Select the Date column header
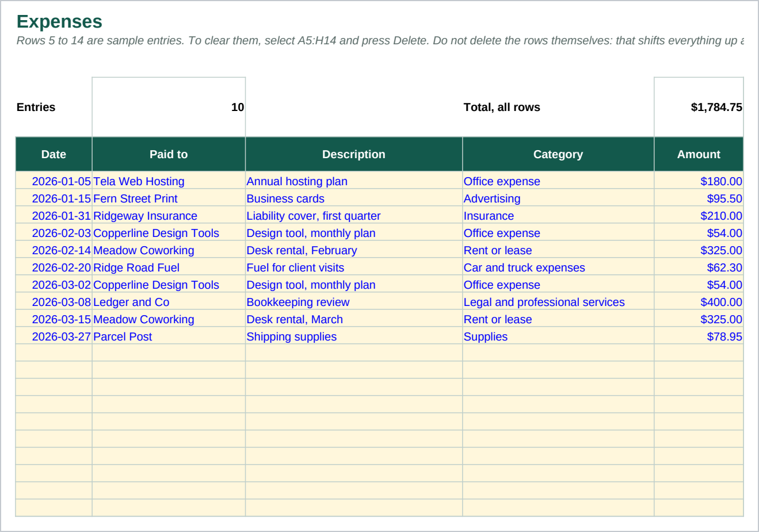The image size is (759, 532). 54,154
